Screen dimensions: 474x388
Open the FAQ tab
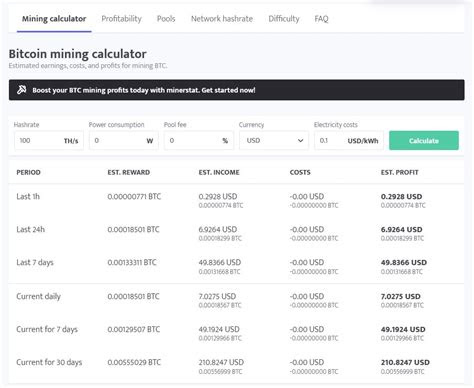321,19
